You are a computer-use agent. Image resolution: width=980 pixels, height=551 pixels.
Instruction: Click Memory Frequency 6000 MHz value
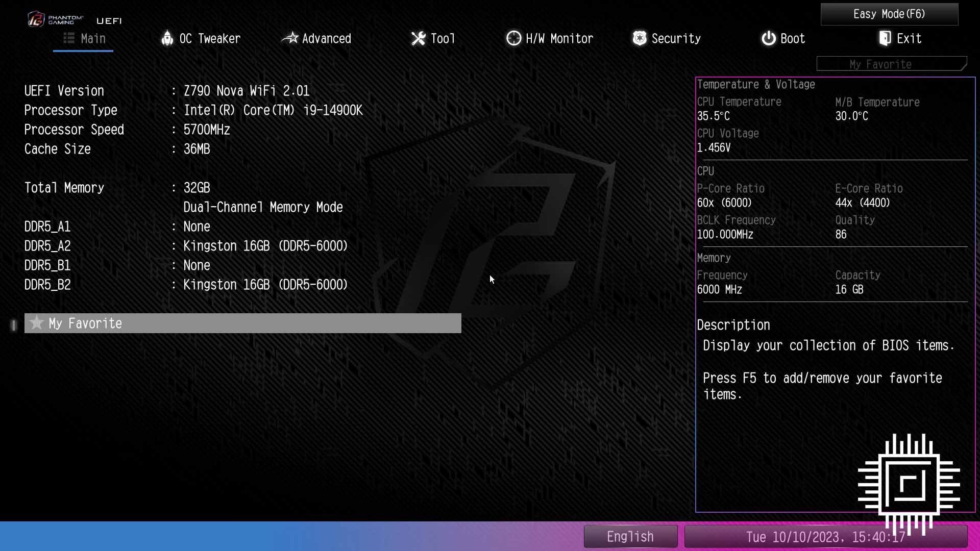[719, 289]
